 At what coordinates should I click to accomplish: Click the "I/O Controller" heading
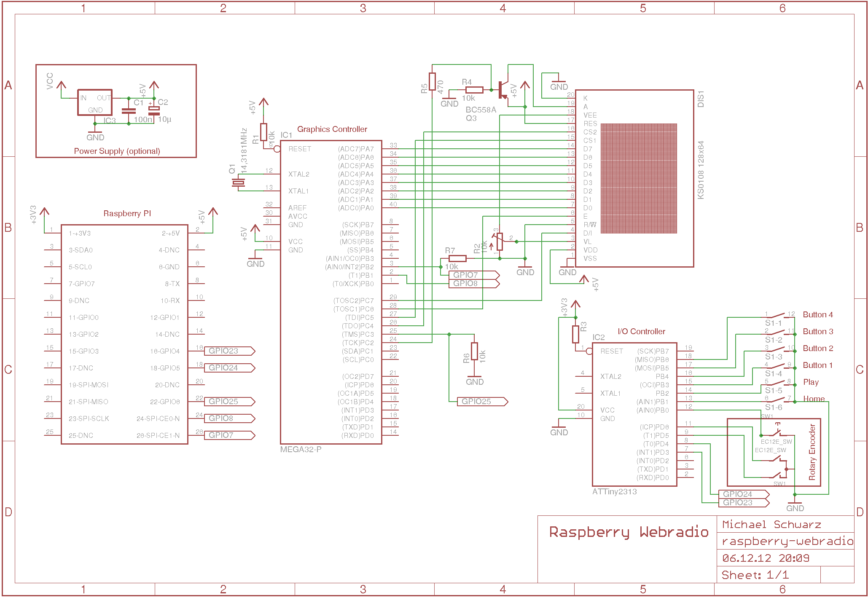(642, 332)
